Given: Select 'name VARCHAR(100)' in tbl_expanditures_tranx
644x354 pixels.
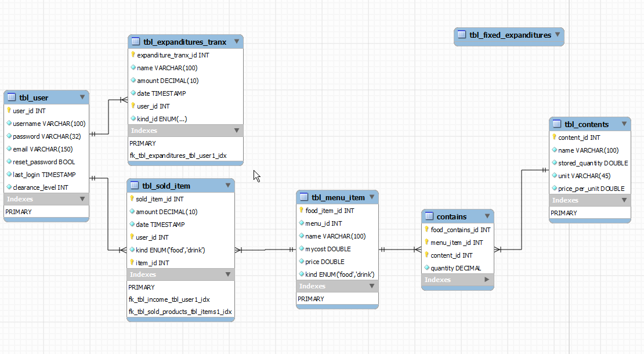Looking at the screenshot, I should pos(186,67).
